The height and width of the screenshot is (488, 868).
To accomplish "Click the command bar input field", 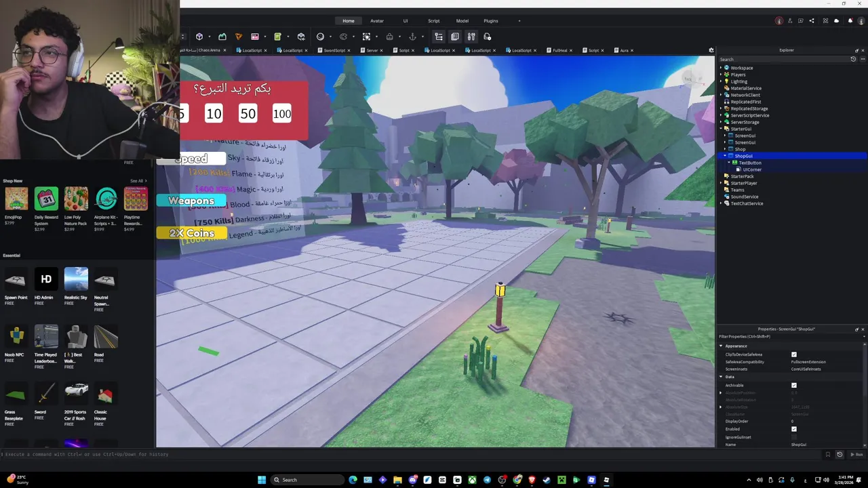I will pos(411,454).
